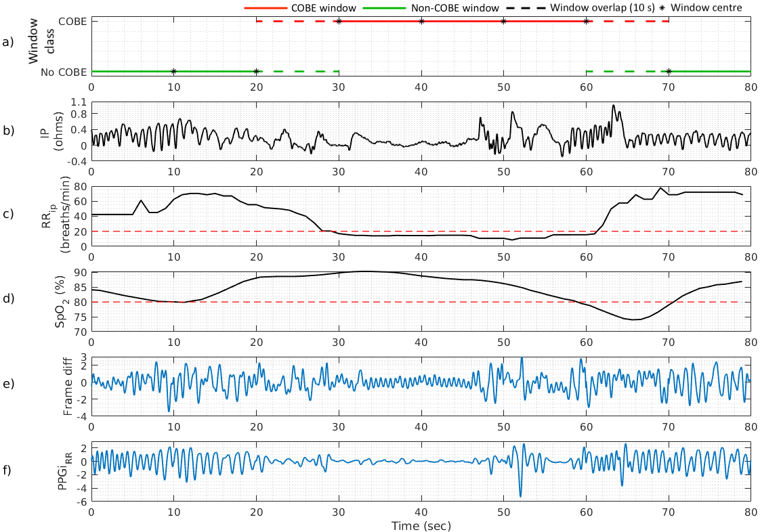Click the '75' y-tick label of SpO2 panel
Viewport: 760px width, 532px height.
[81, 317]
